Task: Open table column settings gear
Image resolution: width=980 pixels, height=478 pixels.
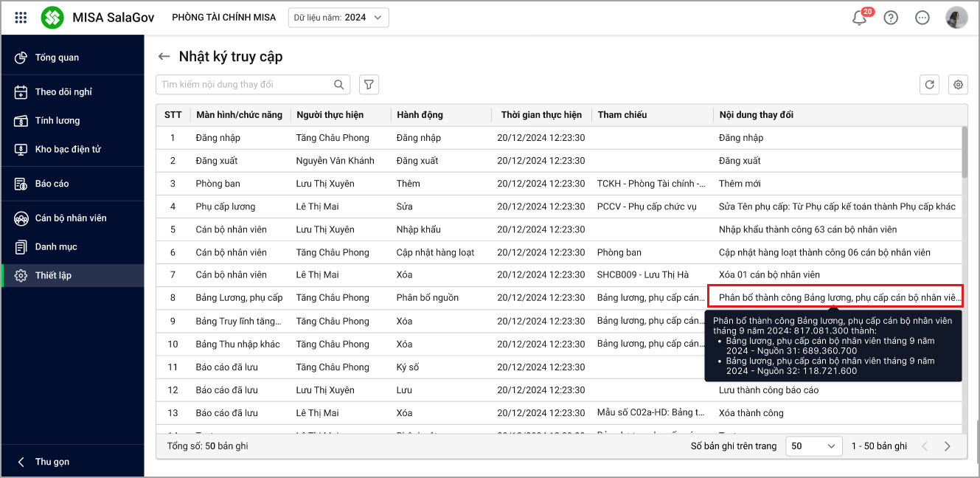Action: click(958, 85)
